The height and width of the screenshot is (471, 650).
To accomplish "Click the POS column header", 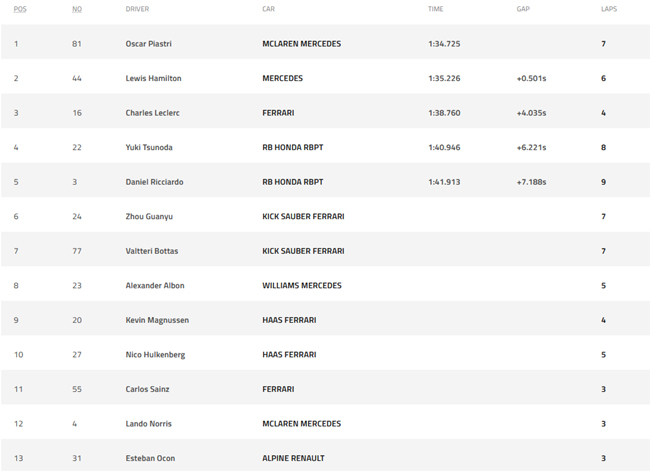I will tap(20, 9).
